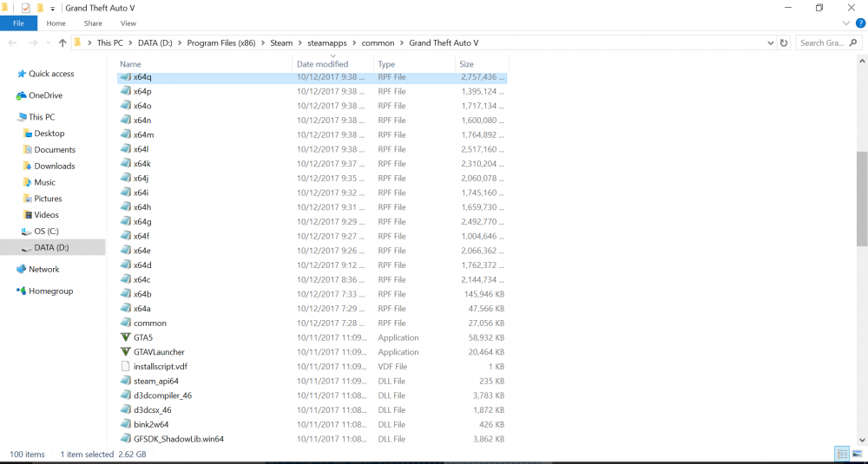Navigate to Program Files (x86) in address bar

click(221, 43)
